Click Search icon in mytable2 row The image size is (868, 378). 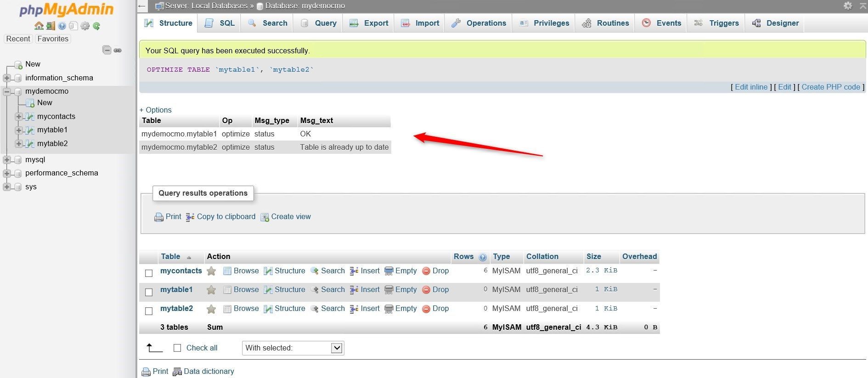(x=315, y=309)
